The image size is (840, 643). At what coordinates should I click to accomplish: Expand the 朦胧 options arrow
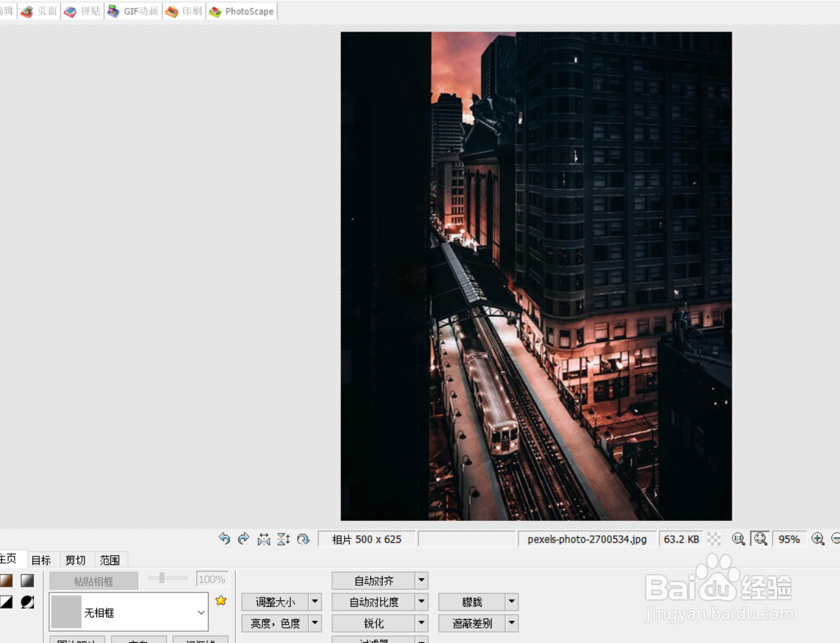pos(512,602)
